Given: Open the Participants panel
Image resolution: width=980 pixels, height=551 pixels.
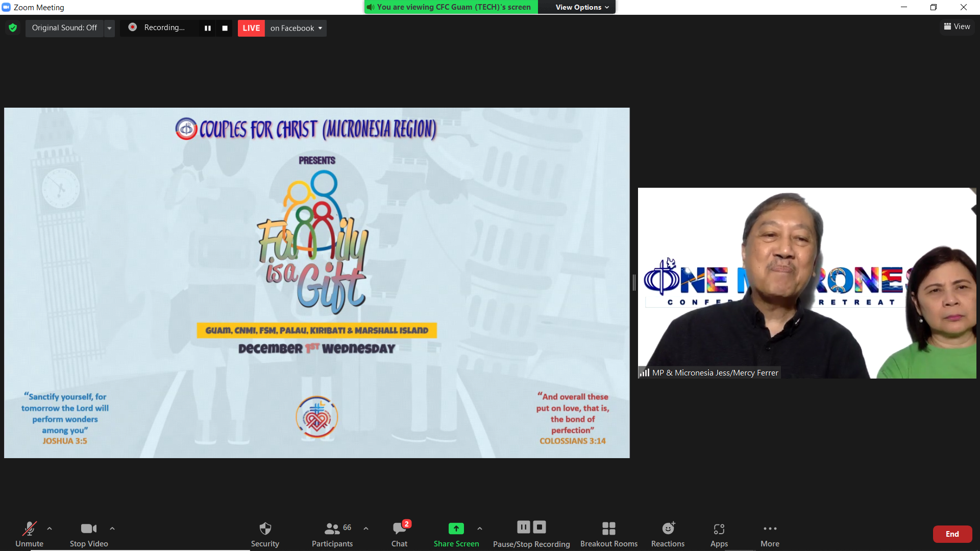Looking at the screenshot, I should tap(332, 534).
